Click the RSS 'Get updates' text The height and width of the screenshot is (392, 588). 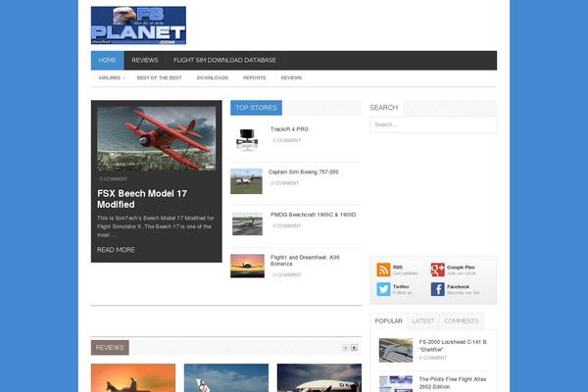point(405,273)
